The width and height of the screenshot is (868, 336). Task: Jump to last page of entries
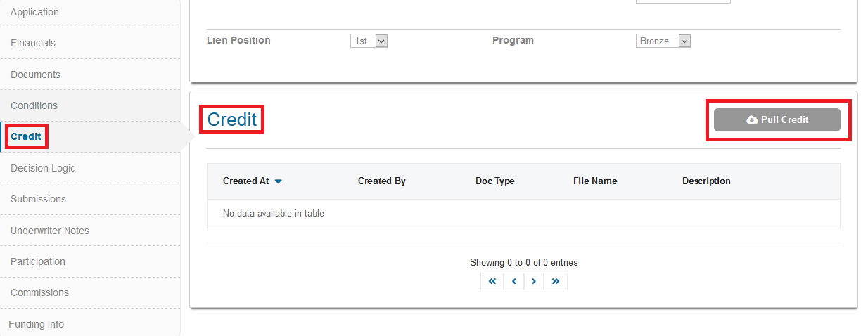pyautogui.click(x=556, y=281)
